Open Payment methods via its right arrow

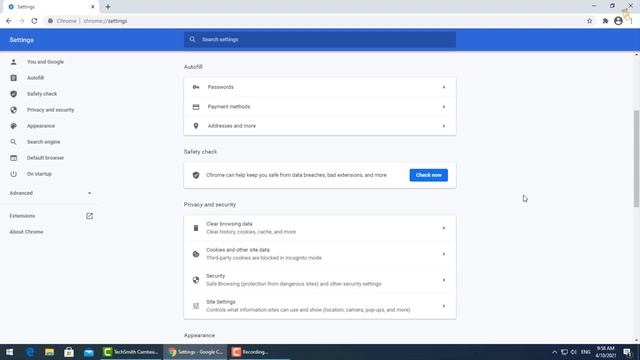[x=444, y=107]
